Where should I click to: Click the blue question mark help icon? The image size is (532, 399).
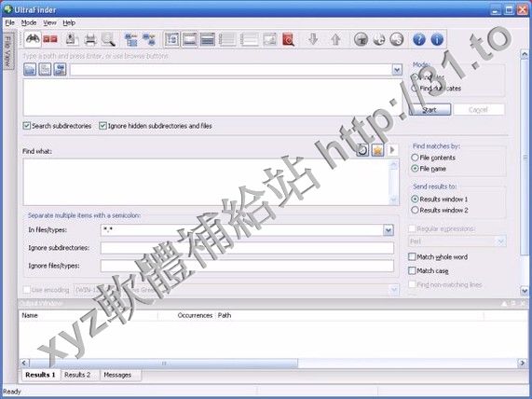419,39
